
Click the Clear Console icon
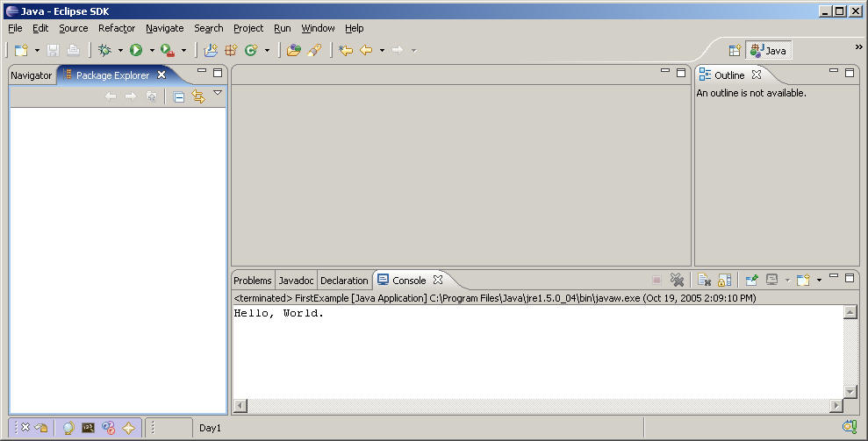coord(704,280)
